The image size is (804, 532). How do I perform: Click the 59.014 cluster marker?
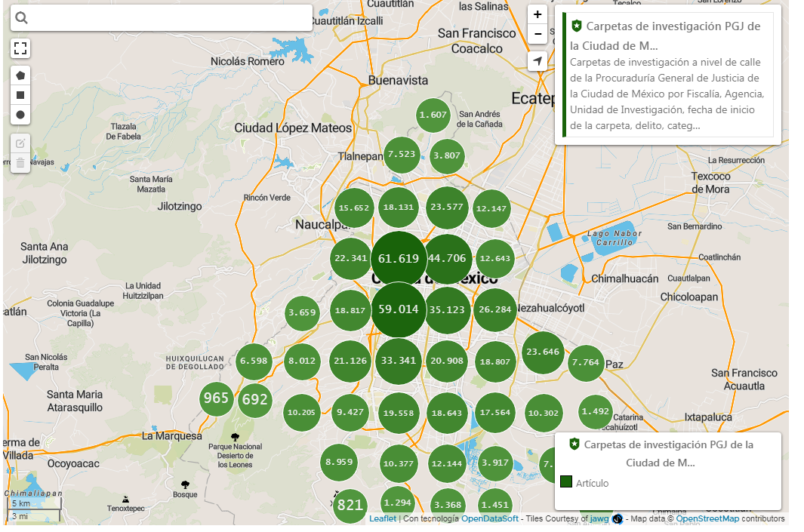399,309
